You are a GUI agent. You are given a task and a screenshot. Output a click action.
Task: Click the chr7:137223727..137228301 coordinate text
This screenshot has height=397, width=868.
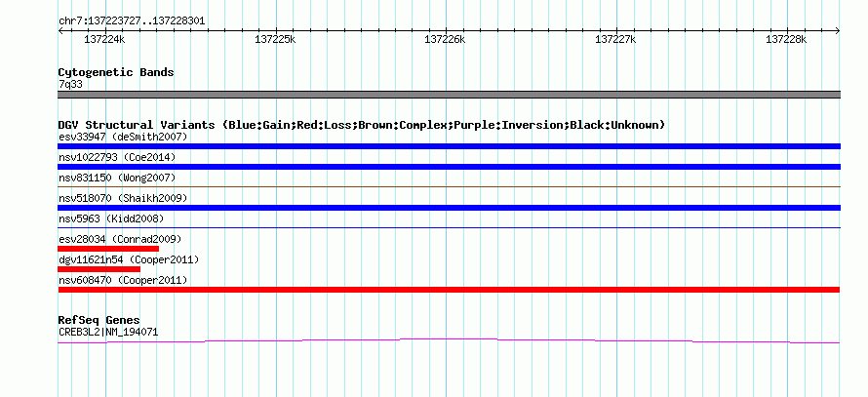pos(132,20)
